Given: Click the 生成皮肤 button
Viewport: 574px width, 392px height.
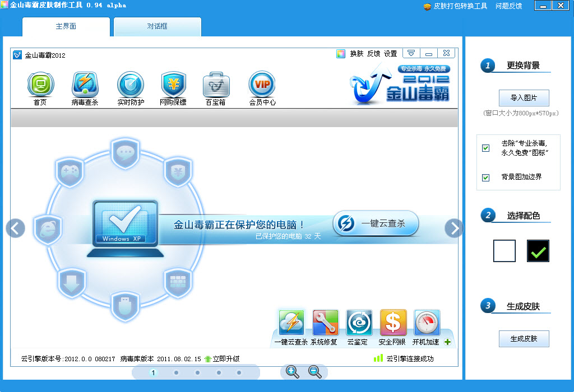Looking at the screenshot, I should (x=524, y=339).
